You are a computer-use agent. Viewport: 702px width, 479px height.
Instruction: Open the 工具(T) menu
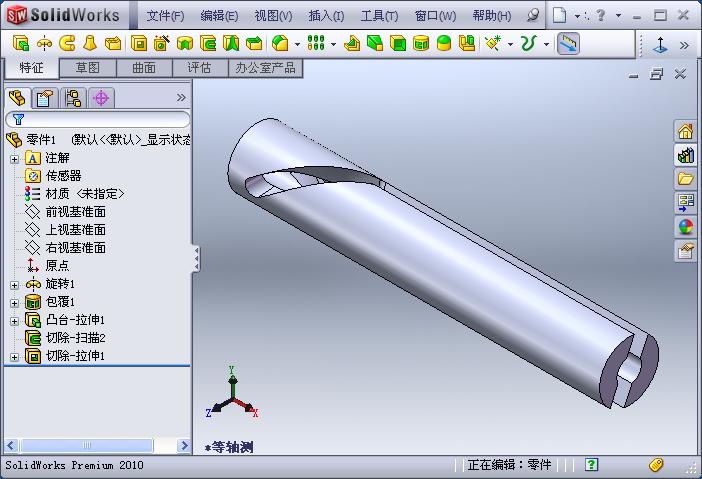pos(379,16)
